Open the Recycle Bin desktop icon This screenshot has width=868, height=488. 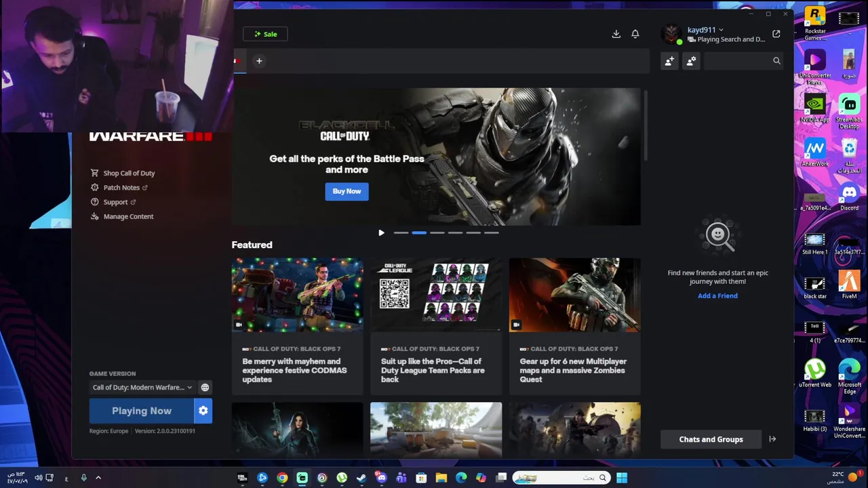(x=849, y=156)
